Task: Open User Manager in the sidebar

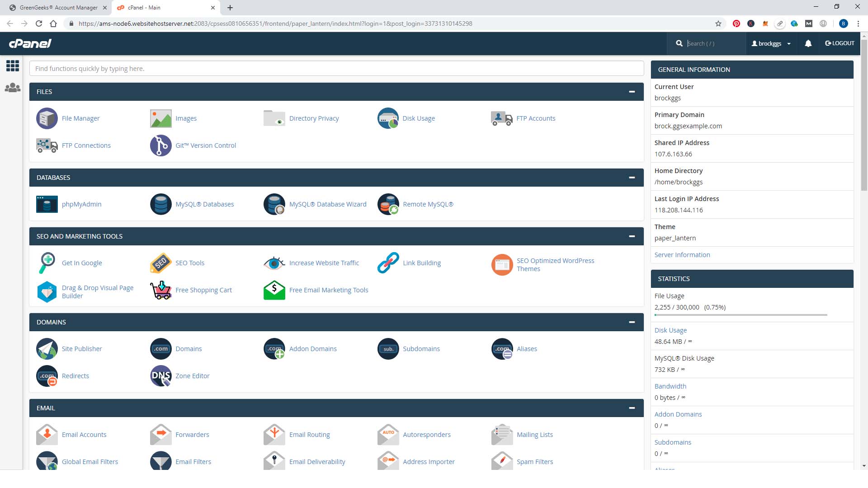Action: (13, 88)
